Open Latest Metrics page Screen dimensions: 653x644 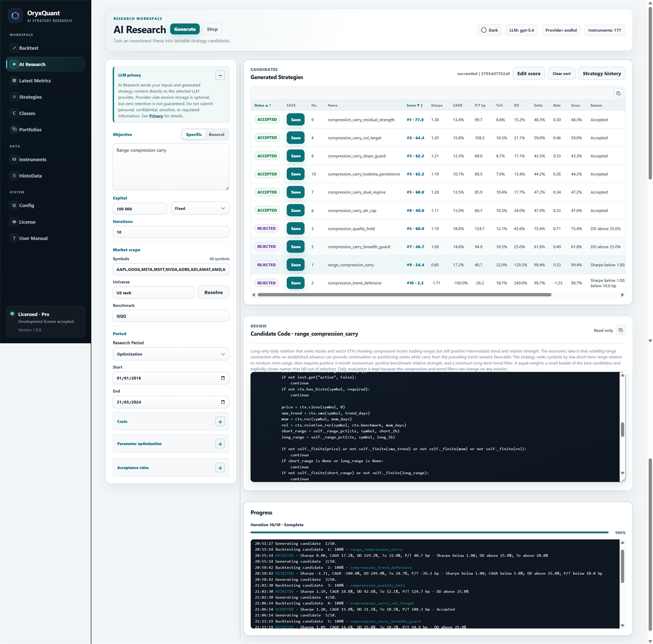click(45, 81)
